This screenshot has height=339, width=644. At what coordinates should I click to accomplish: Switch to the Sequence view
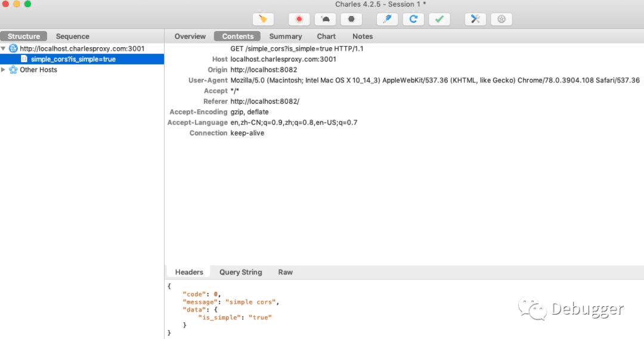click(x=72, y=36)
